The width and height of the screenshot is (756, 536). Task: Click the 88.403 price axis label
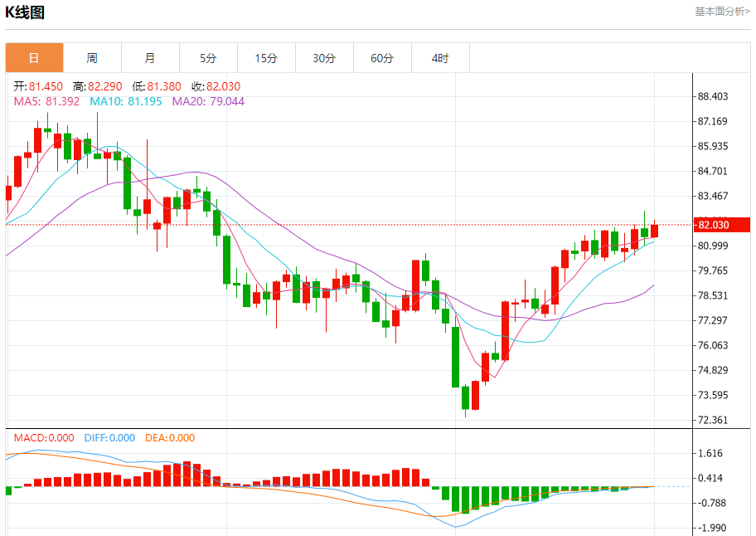pos(713,96)
